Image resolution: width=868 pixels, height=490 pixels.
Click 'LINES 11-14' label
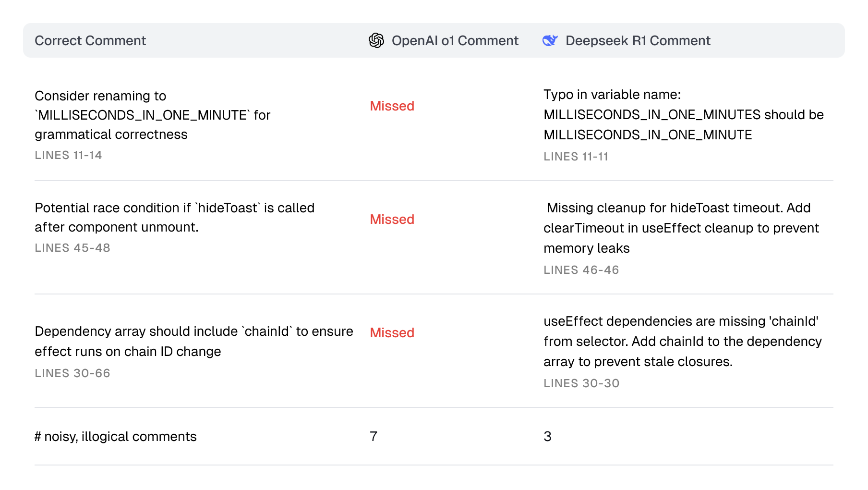point(68,155)
